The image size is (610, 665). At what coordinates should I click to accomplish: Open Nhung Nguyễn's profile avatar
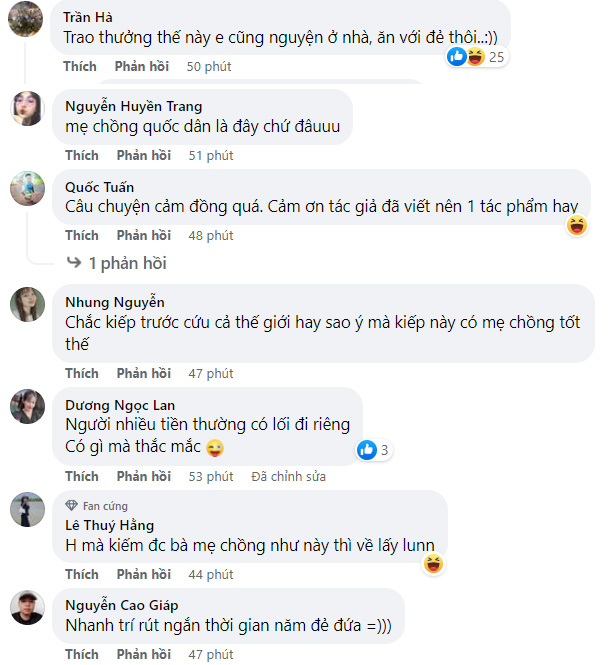pos(27,303)
